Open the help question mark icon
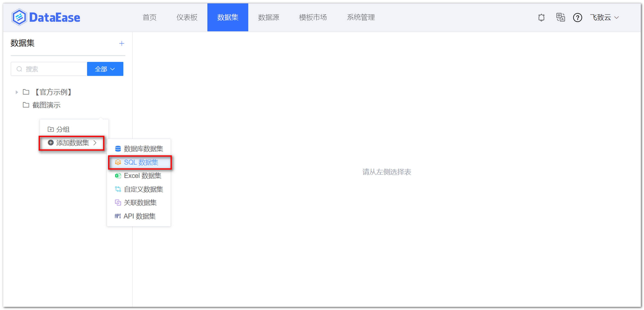The height and width of the screenshot is (310, 644). [x=578, y=17]
